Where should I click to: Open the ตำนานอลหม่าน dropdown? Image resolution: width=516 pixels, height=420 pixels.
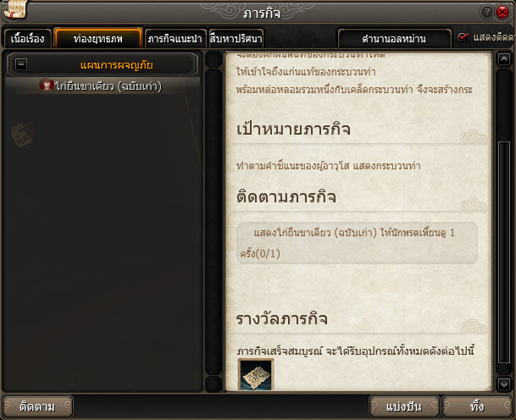(x=394, y=39)
